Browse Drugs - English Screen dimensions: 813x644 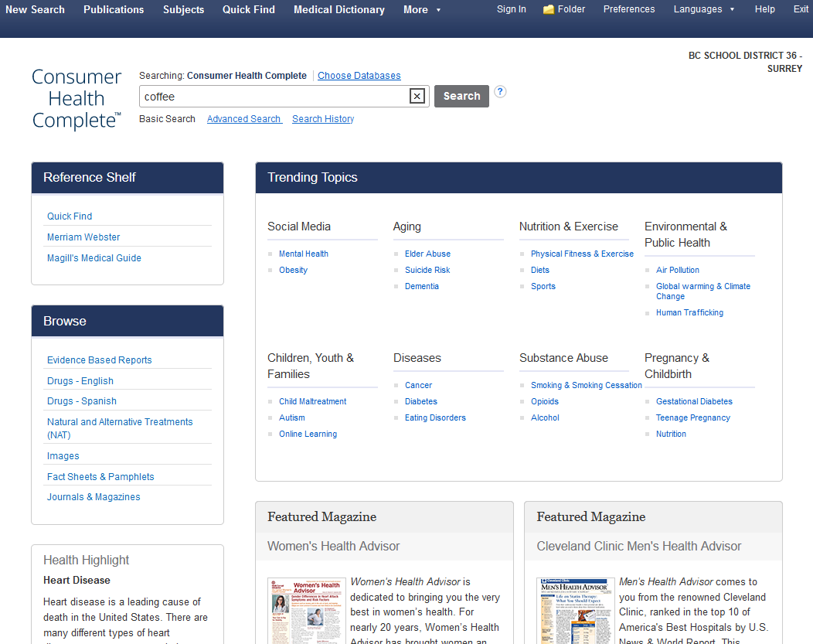[80, 380]
